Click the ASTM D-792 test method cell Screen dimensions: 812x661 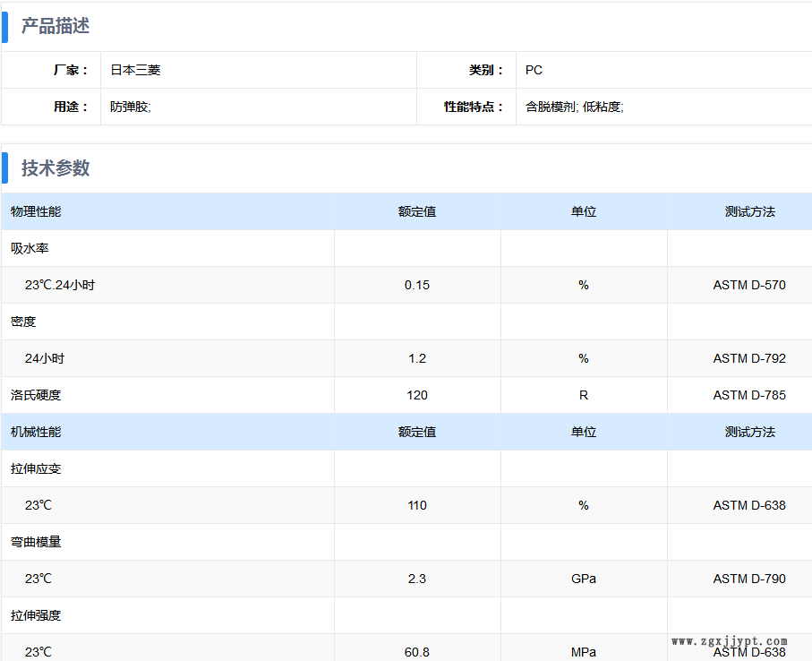click(x=749, y=358)
